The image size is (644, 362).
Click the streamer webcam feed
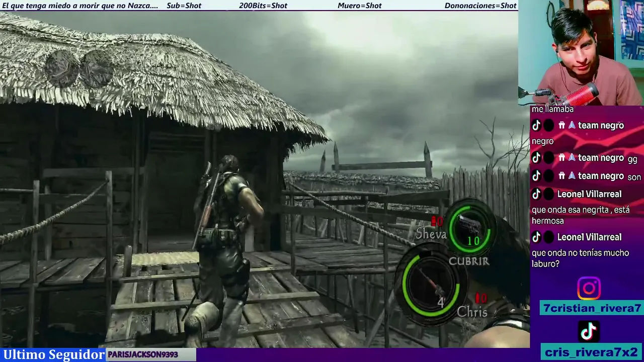coord(581,52)
